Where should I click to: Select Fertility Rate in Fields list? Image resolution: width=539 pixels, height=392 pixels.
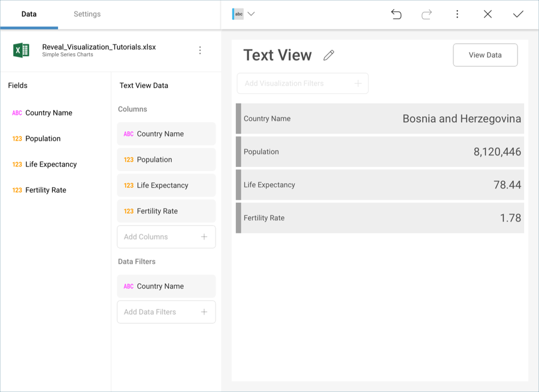[46, 190]
